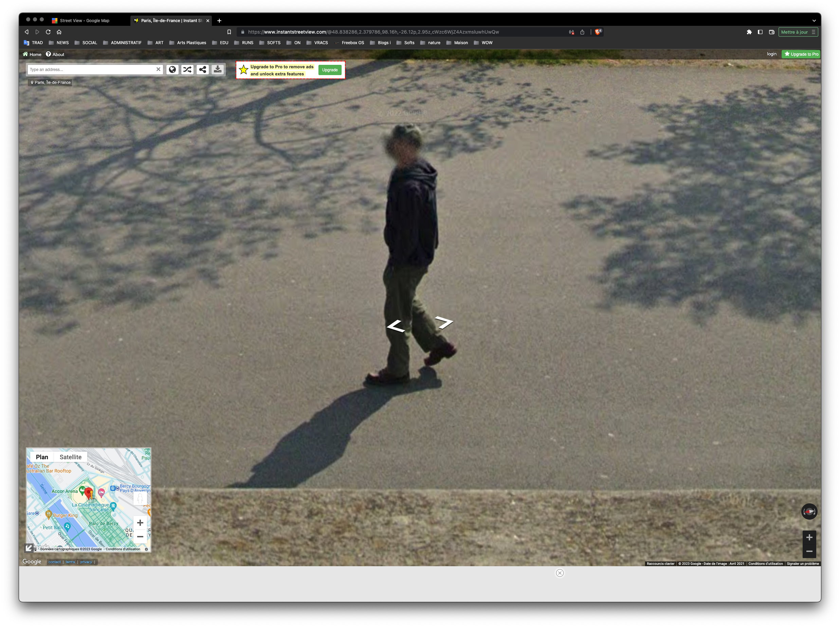Screen dimensions: 840x627
Task: Open the browser extensions puzzle icon
Action: pyautogui.click(x=749, y=32)
